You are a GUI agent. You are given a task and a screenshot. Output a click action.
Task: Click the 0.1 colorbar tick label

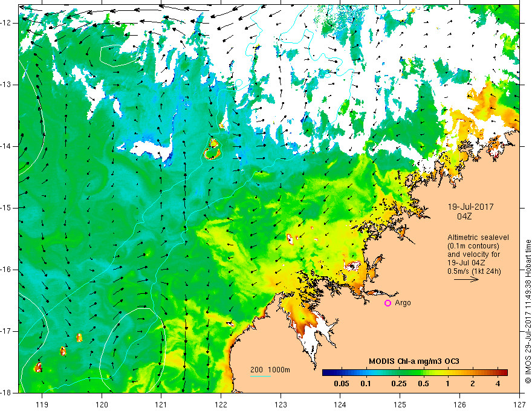pos(366,384)
